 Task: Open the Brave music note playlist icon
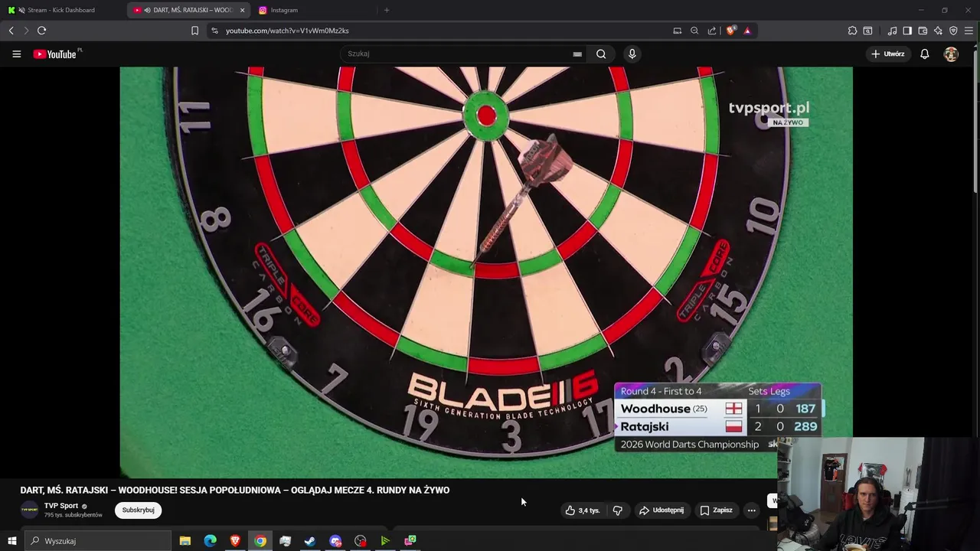[x=892, y=31]
